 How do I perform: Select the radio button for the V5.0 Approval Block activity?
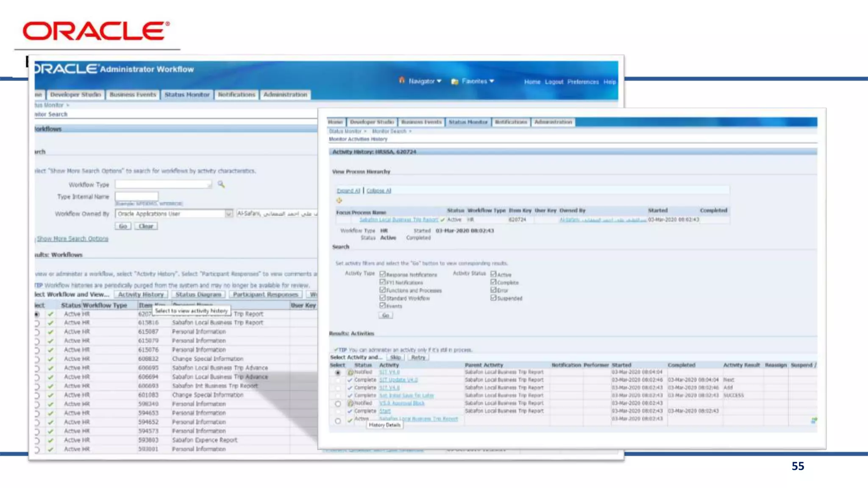[x=338, y=404]
